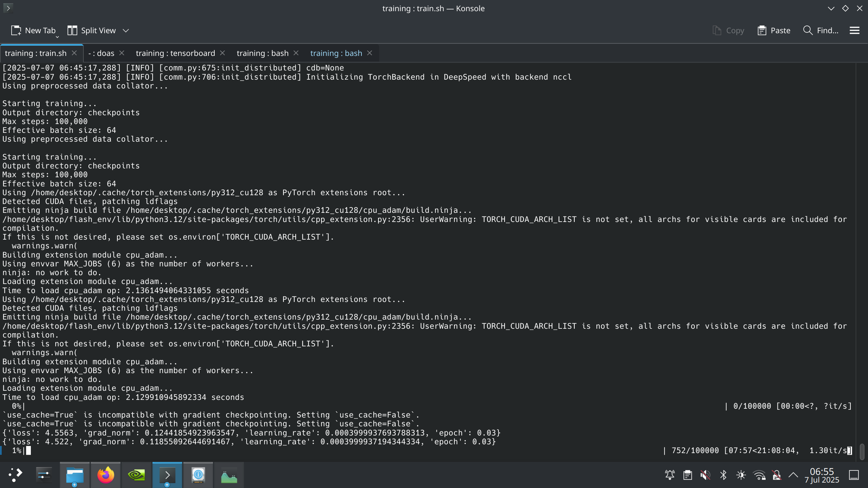
Task: Click the Paste toolbar button
Action: (x=774, y=30)
